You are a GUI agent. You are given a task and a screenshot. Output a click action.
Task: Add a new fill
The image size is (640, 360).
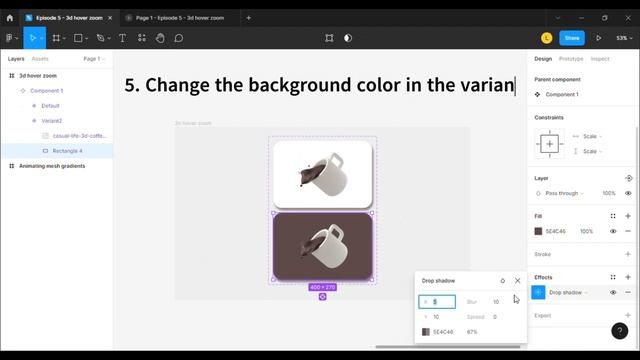pyautogui.click(x=628, y=216)
